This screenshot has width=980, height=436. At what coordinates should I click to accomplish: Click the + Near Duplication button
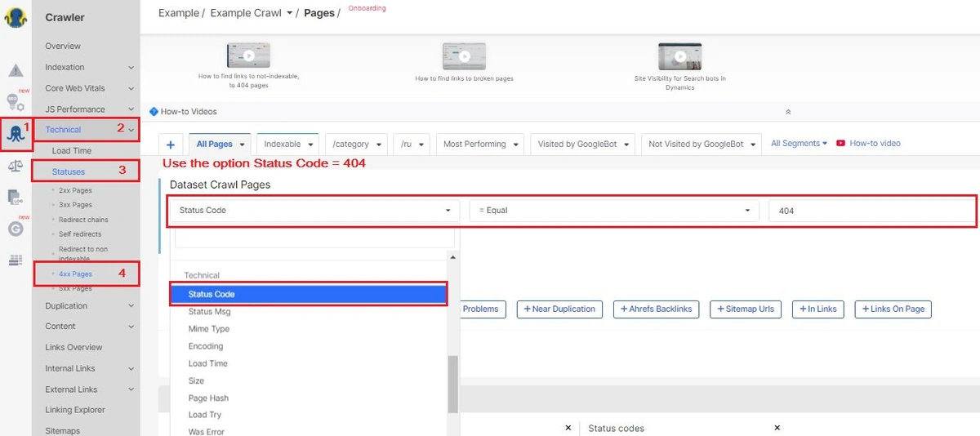(x=559, y=309)
